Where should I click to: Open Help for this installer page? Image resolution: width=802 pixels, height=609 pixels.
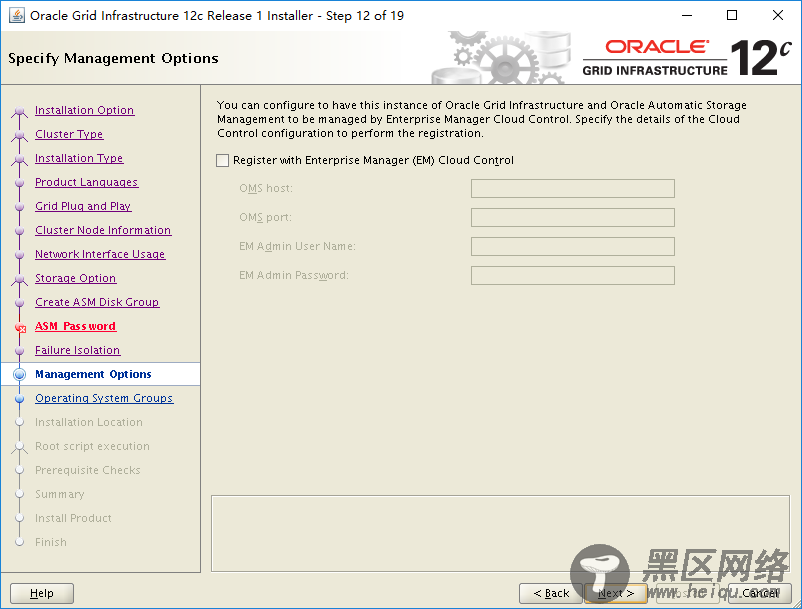pyautogui.click(x=42, y=594)
